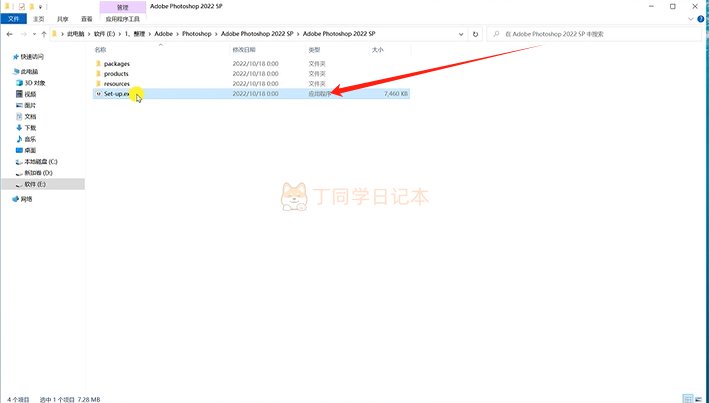
Task: Click Photoshop in the address breadcrumb
Action: (197, 34)
